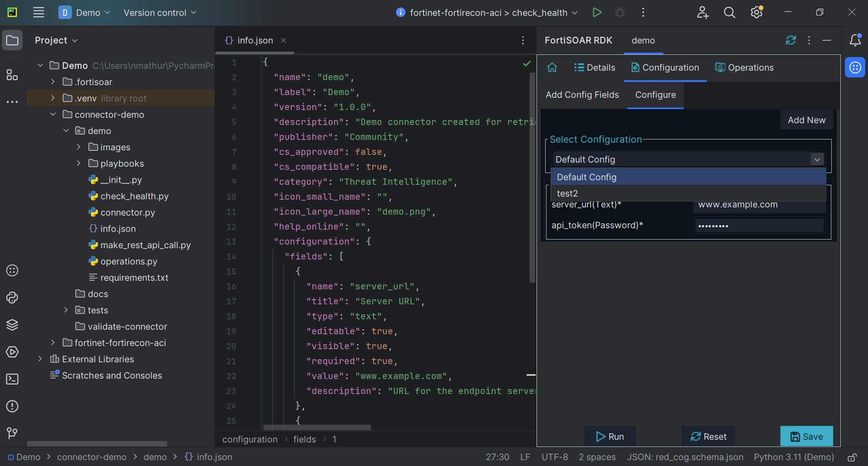The image size is (868, 466).
Task: Open the Debug bug icon
Action: click(620, 13)
